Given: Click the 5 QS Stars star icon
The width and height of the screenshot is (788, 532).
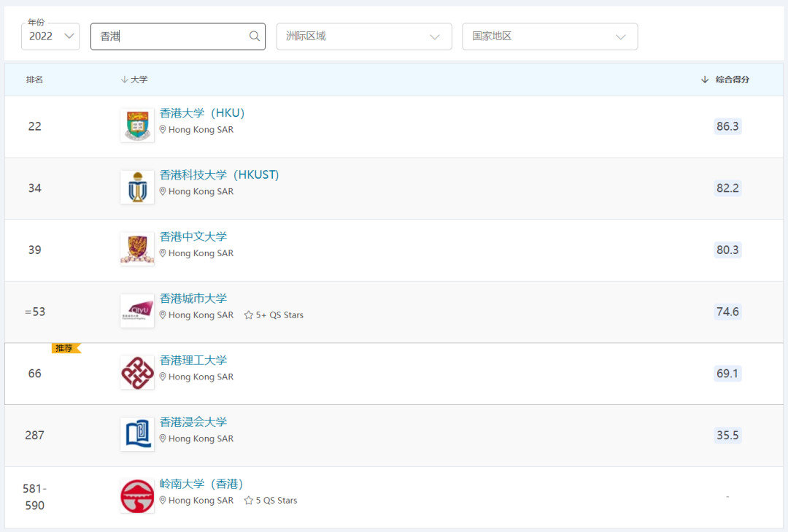Looking at the screenshot, I should tap(248, 501).
